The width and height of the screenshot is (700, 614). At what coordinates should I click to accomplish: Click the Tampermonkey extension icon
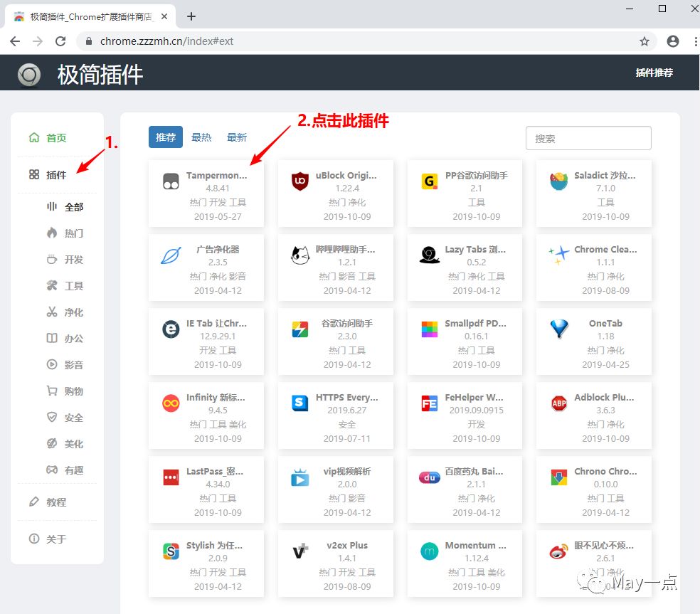(x=171, y=181)
